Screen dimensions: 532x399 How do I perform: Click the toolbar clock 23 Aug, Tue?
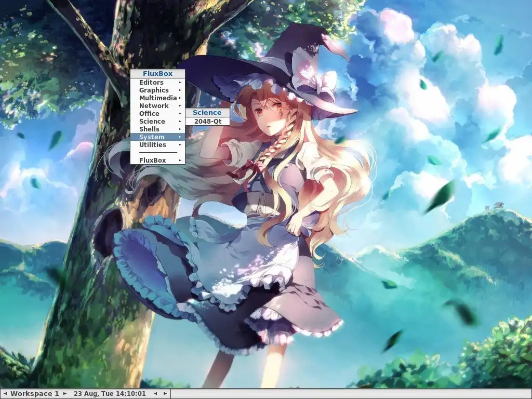pos(110,394)
